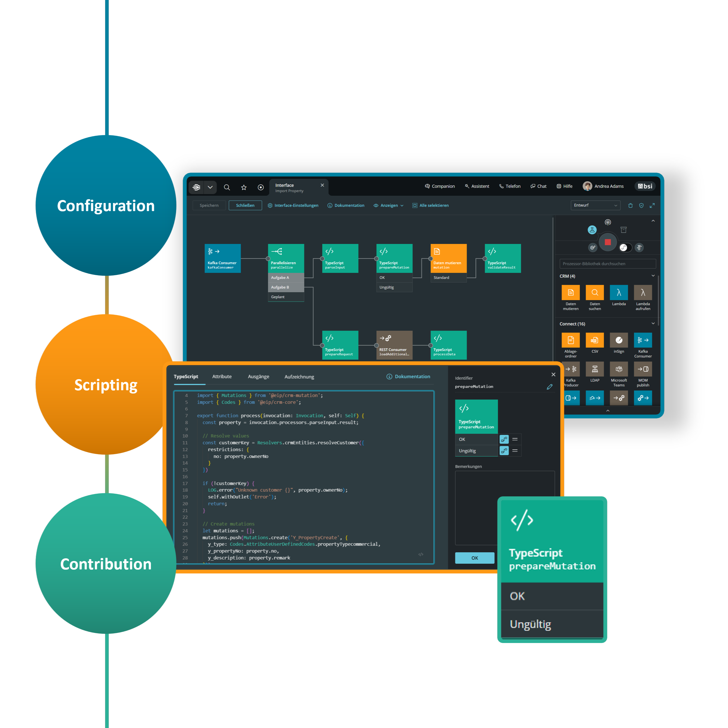
Task: Click the Schließen button
Action: click(245, 205)
